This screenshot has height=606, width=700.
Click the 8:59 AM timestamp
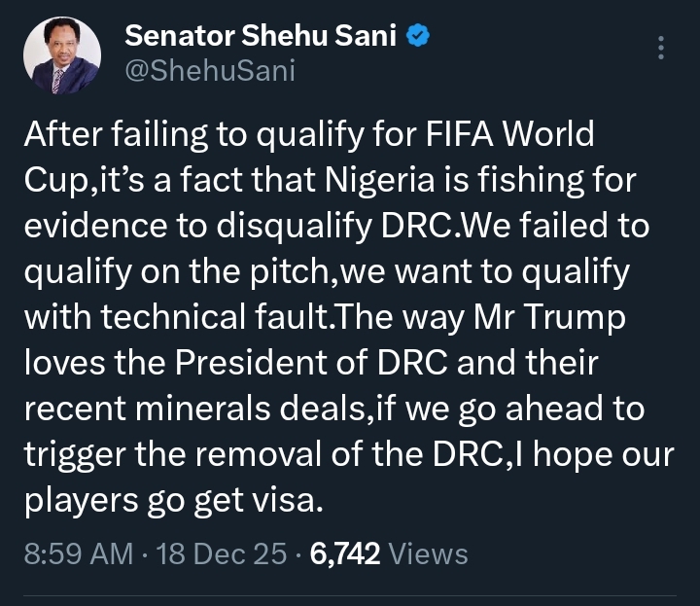(x=77, y=554)
